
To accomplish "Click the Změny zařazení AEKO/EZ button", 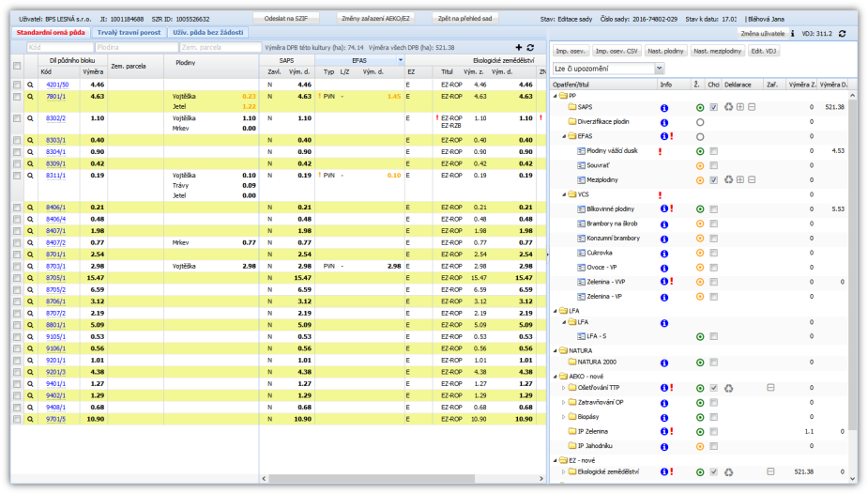I will click(x=375, y=18).
